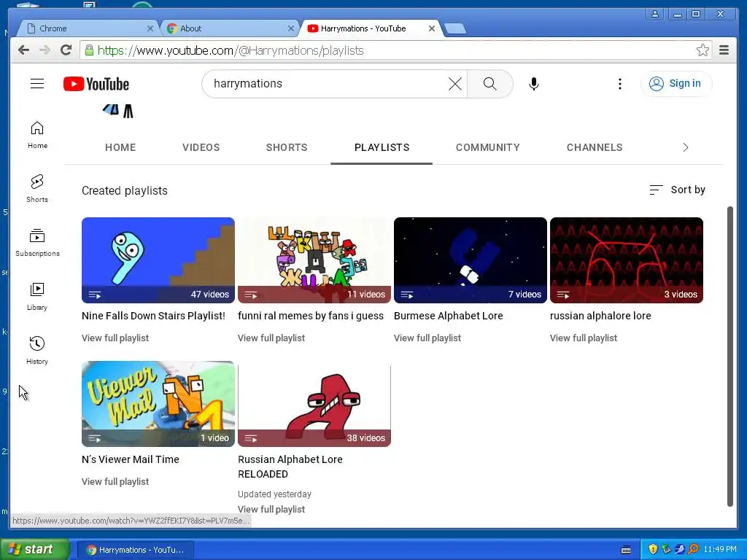The width and height of the screenshot is (747, 560).
Task: Open the Chrome menu button
Action: [x=724, y=50]
